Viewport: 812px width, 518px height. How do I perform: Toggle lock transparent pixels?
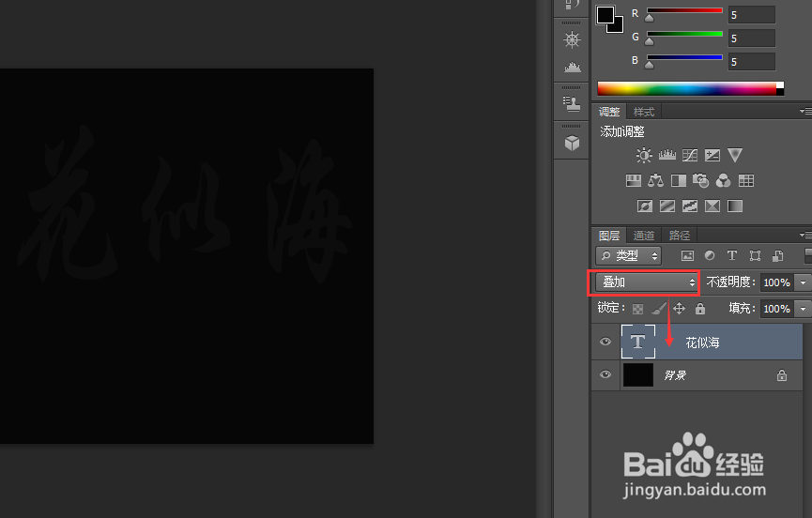click(638, 309)
